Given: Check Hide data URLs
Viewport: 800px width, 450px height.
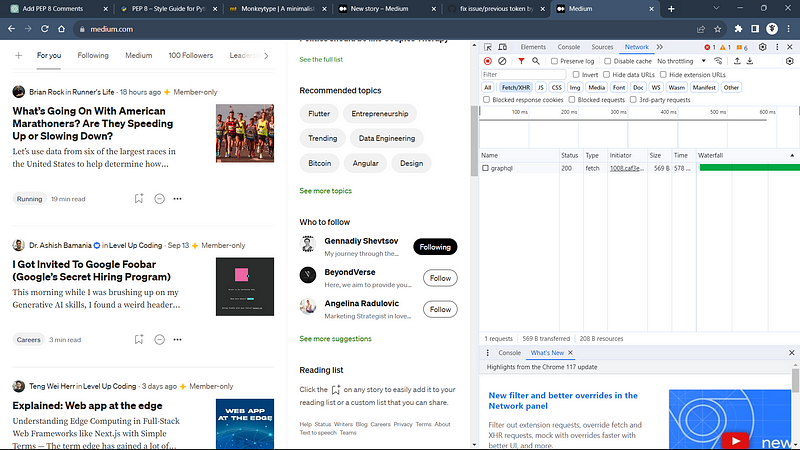Looking at the screenshot, I should pyautogui.click(x=606, y=74).
